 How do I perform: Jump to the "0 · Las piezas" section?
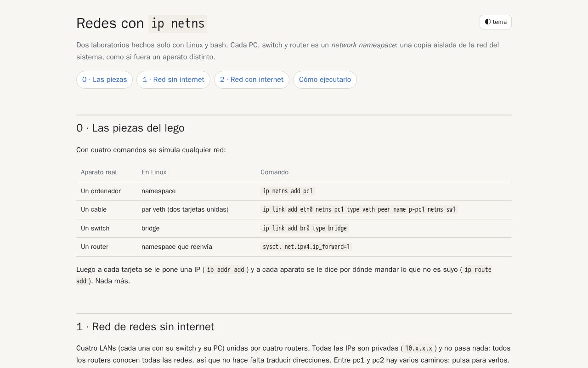(x=104, y=80)
